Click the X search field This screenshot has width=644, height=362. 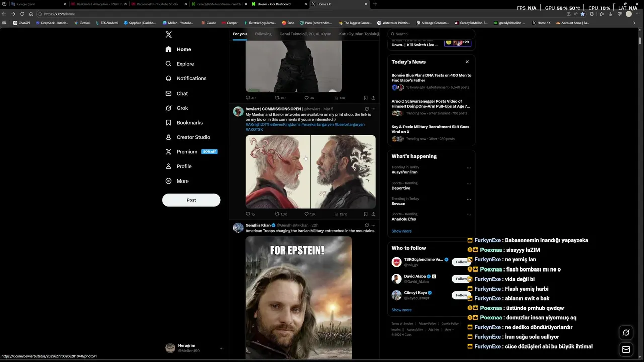pyautogui.click(x=431, y=34)
